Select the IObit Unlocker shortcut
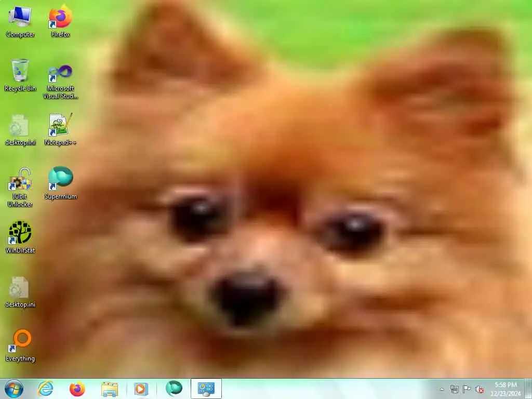Image resolution: width=532 pixels, height=399 pixels. 20,187
